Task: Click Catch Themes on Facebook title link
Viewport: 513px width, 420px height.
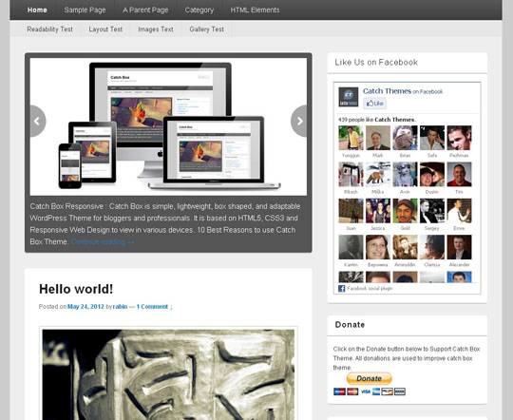Action: [x=387, y=91]
